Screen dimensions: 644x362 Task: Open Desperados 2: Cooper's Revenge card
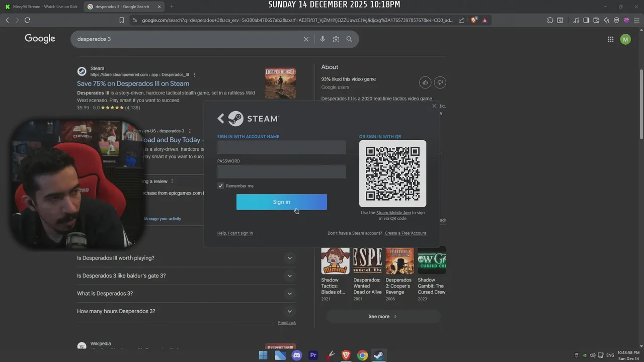pos(399,275)
